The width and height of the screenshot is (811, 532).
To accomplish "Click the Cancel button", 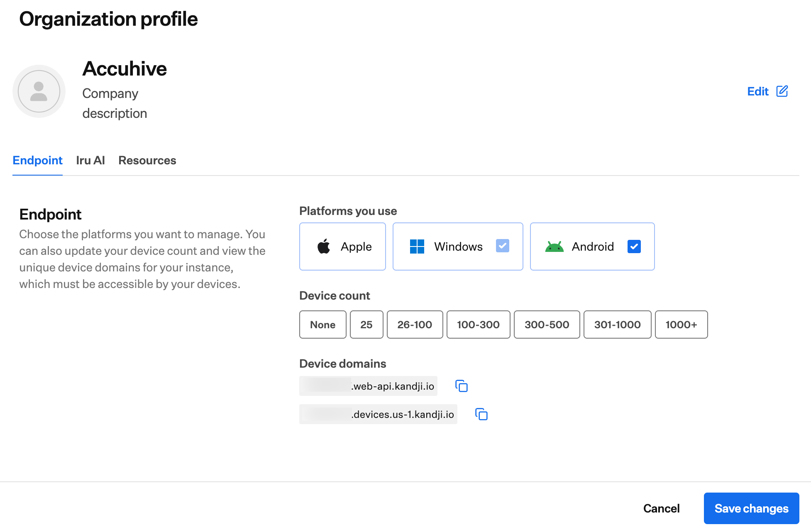I will click(x=661, y=508).
